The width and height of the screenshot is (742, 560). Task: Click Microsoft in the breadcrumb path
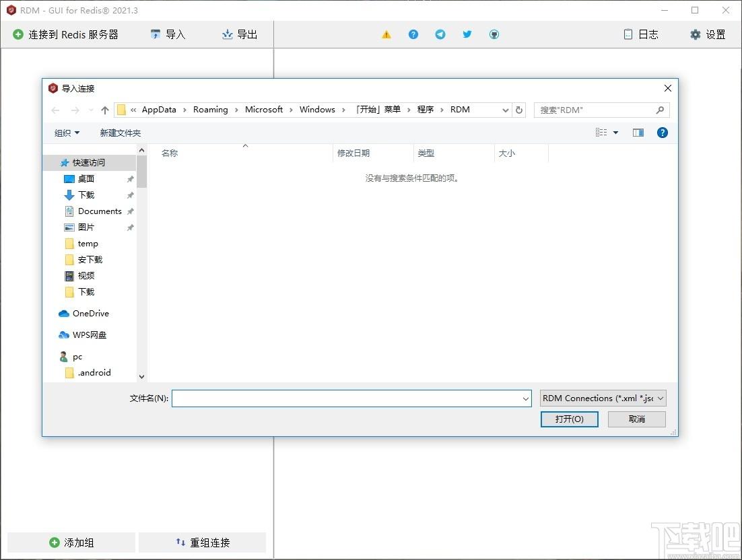click(x=264, y=110)
